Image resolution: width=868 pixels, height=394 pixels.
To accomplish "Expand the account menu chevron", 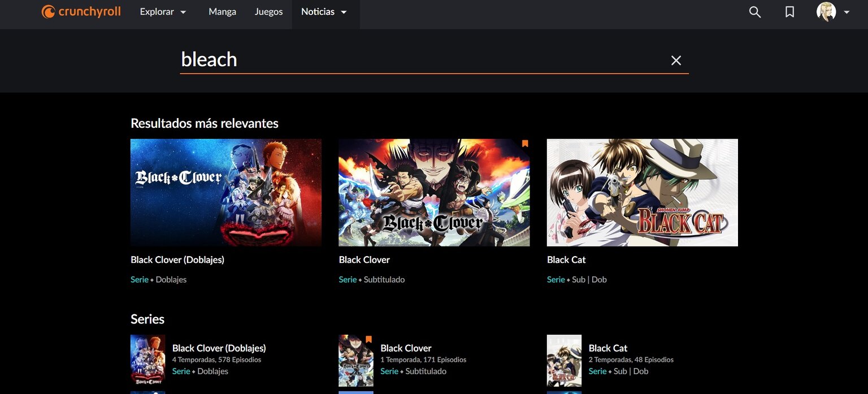I will [x=847, y=12].
